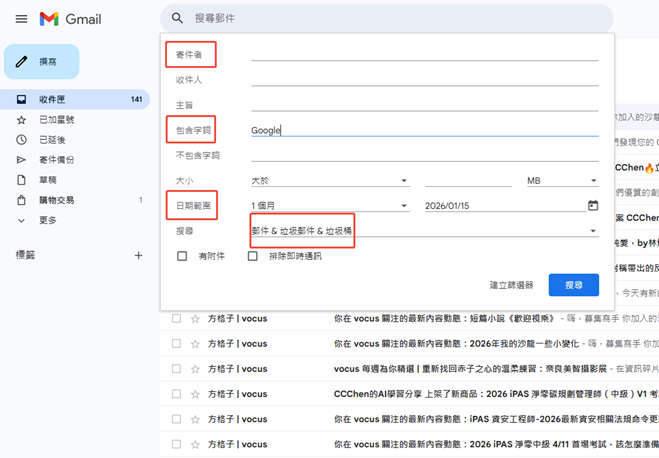Open email vocus 每週為你精選 subject

470,369
